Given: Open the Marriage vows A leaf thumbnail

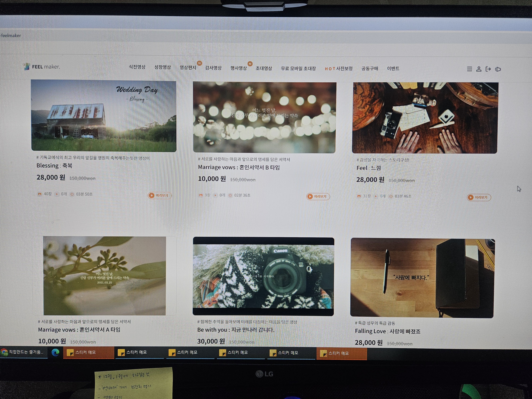Looking at the screenshot, I should pos(105,276).
